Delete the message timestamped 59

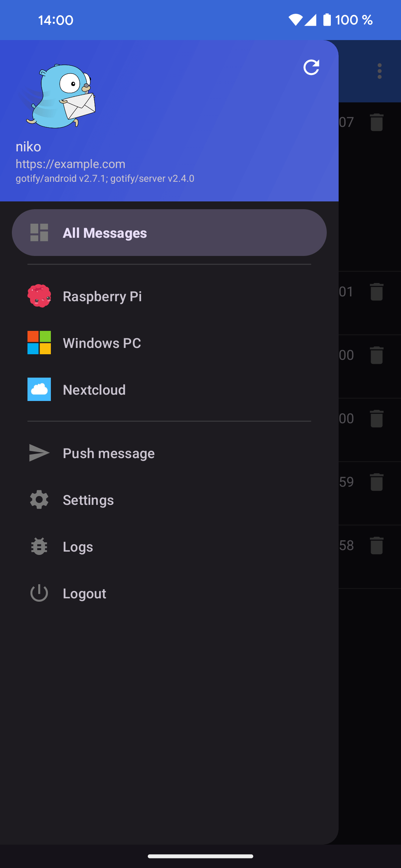pos(376,482)
